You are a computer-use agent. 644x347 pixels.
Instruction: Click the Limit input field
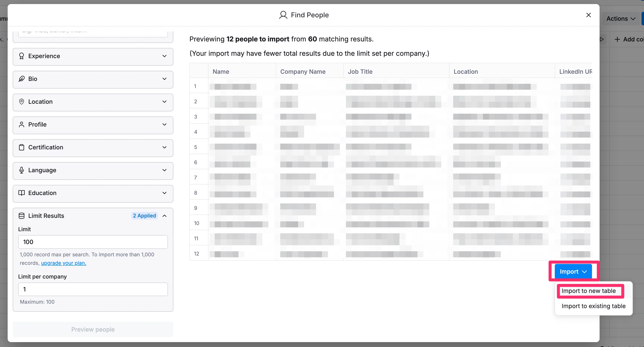[93, 242]
